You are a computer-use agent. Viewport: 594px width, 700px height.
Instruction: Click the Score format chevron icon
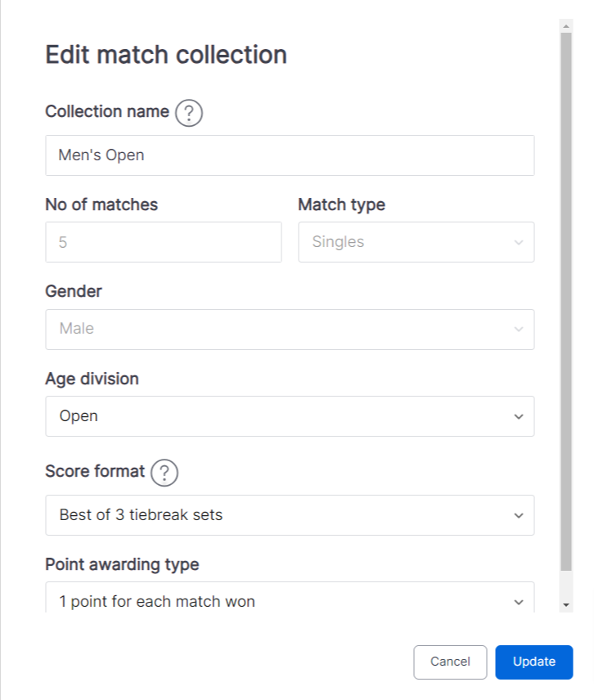519,516
